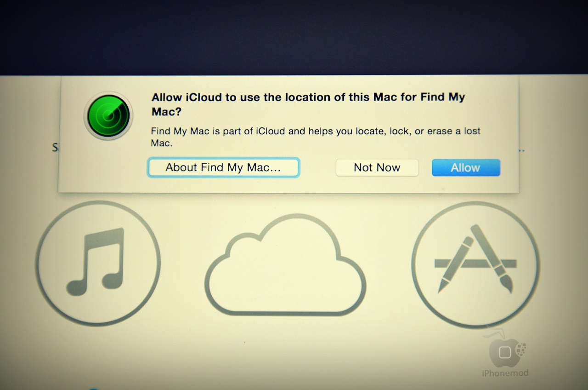The image size is (588, 390).
Task: Select the iTunes music note icon
Action: coord(96,261)
